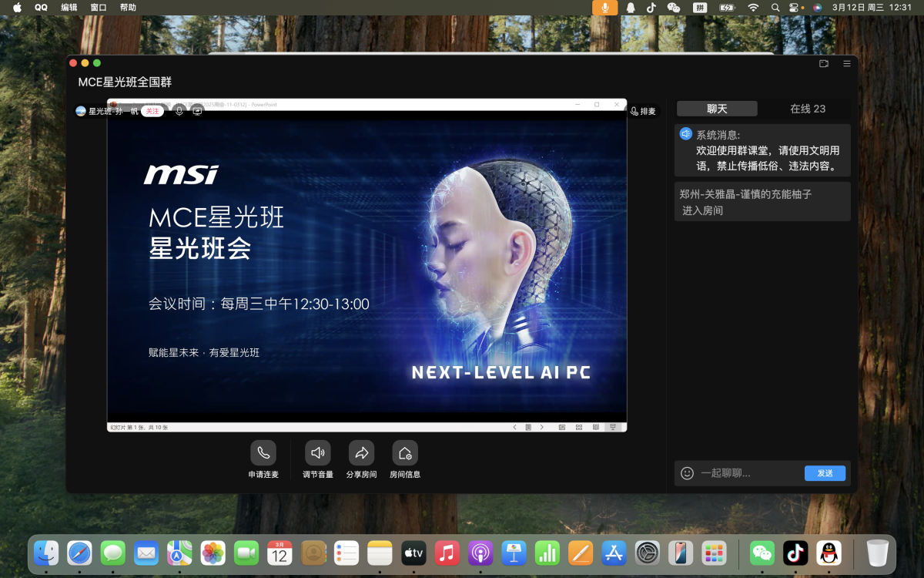Open the 帮助 menu
Viewport: 924px width, 578px height.
pyautogui.click(x=128, y=7)
